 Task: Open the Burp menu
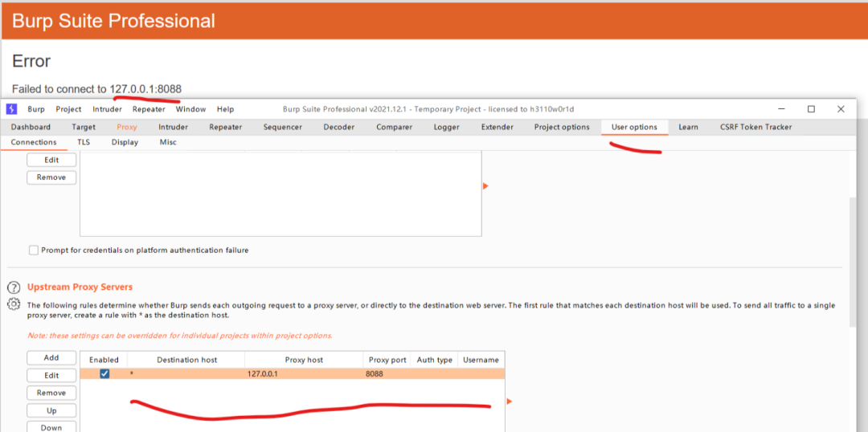point(36,109)
